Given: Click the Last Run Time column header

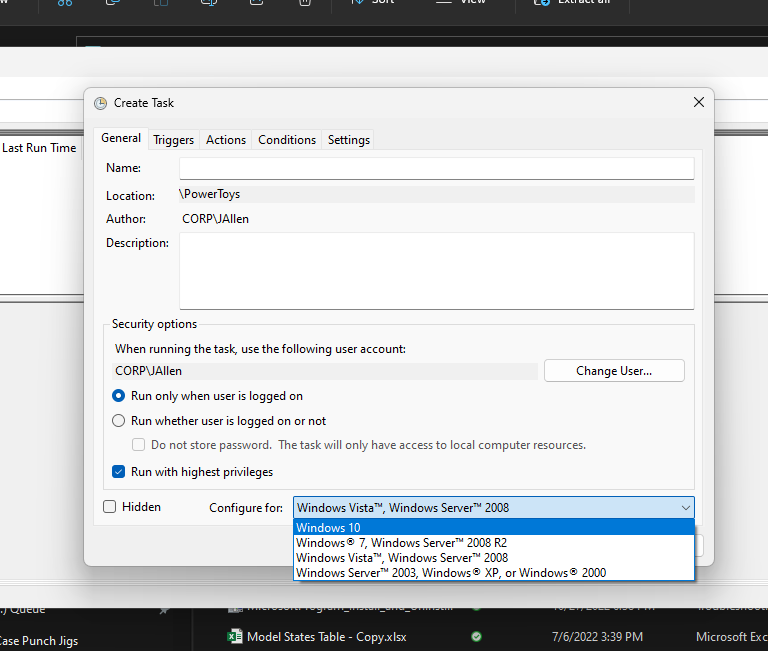Looking at the screenshot, I should pos(39,148).
